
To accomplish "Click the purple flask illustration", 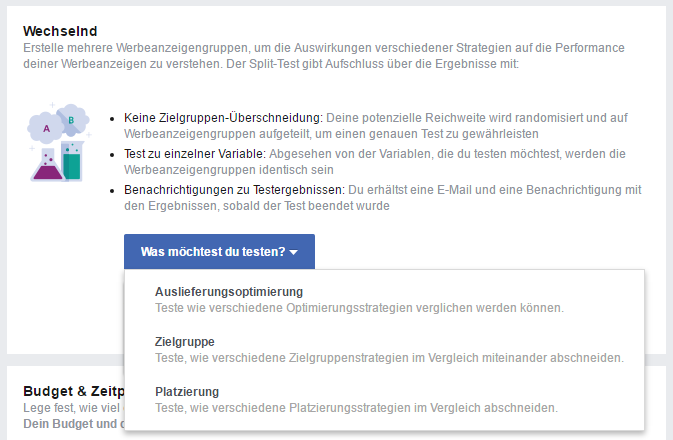I will 46,162.
